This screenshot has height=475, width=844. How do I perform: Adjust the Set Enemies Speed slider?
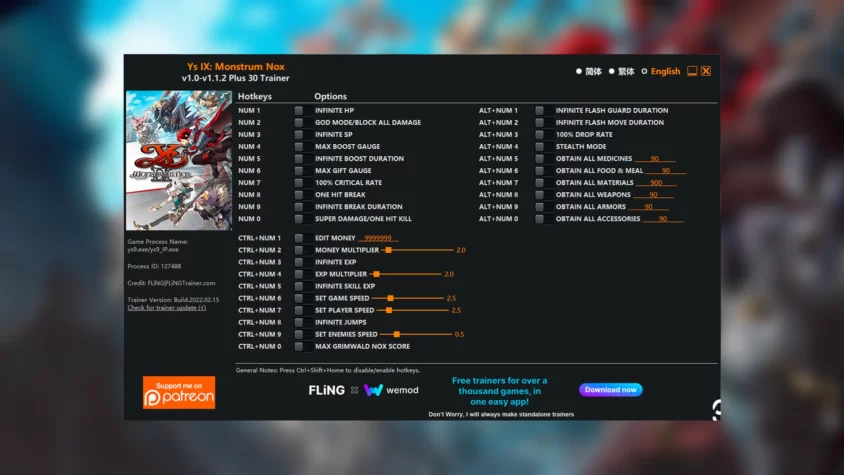click(416, 334)
